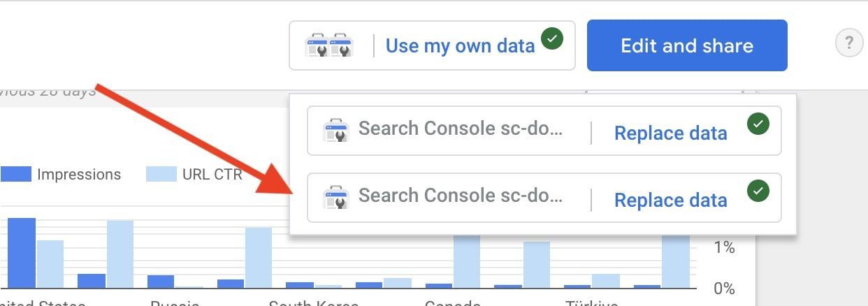Viewport: 868px width, 306px height.
Task: Toggle the Impressions series legend label
Action: coord(79,175)
